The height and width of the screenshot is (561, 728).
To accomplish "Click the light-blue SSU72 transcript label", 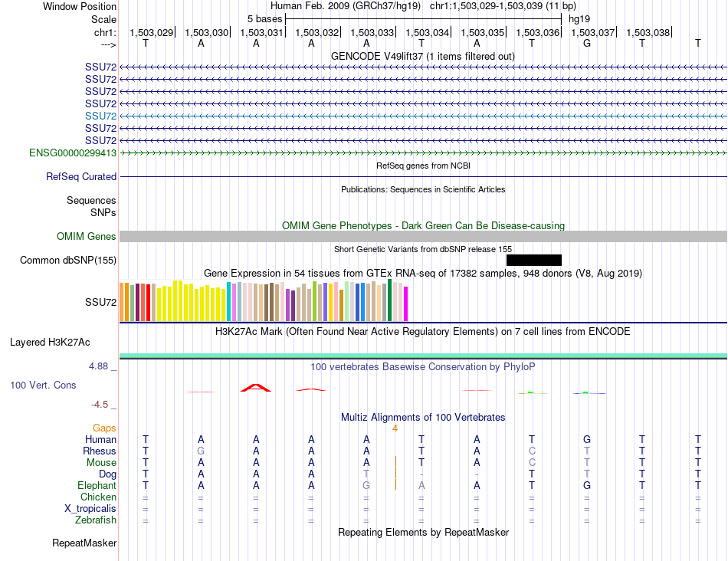I will (x=100, y=116).
